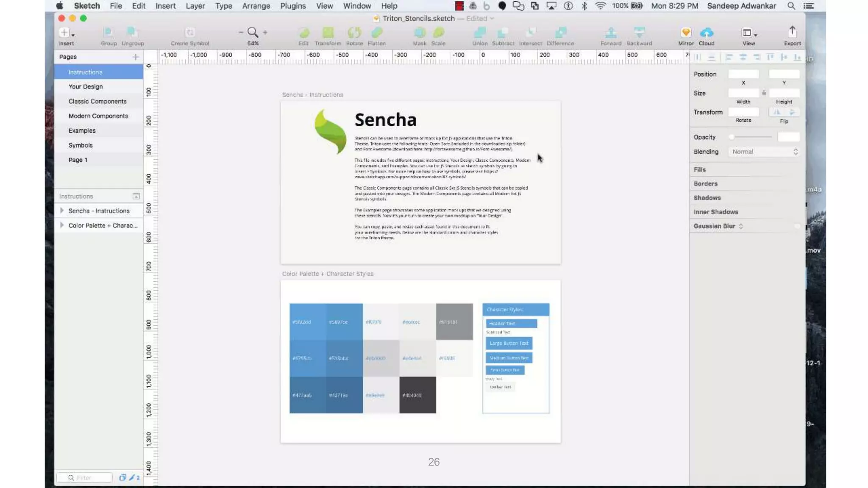Screen dimensions: 868x488
Task: Open the Wi-Fi status menu
Action: pyautogui.click(x=600, y=6)
